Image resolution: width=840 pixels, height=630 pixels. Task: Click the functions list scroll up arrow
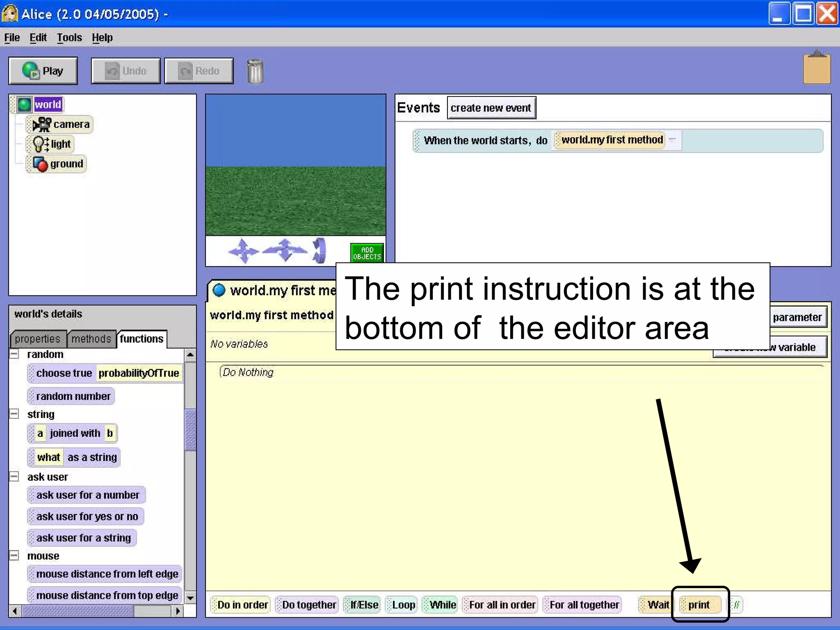coord(190,355)
